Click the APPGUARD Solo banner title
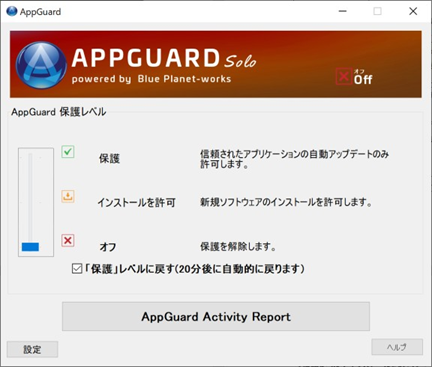The height and width of the screenshot is (367, 432). pos(164,58)
